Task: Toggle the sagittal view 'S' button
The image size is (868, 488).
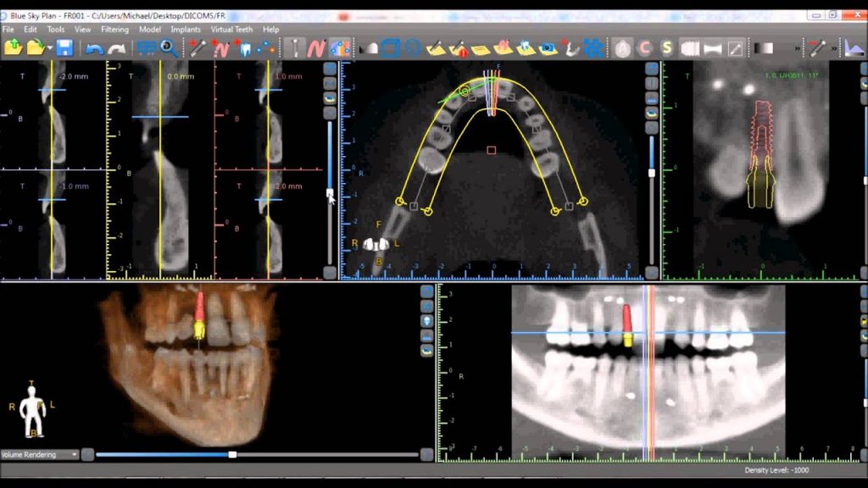Action: (667, 48)
